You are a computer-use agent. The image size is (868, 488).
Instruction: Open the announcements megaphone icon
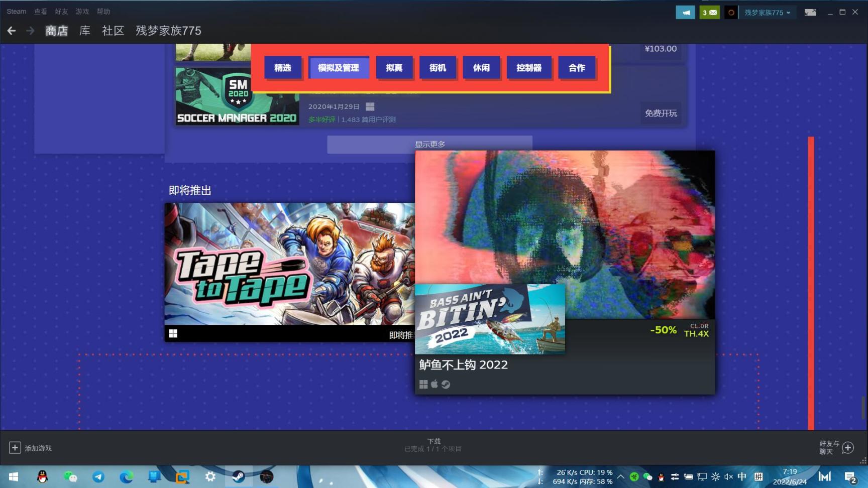(x=685, y=12)
